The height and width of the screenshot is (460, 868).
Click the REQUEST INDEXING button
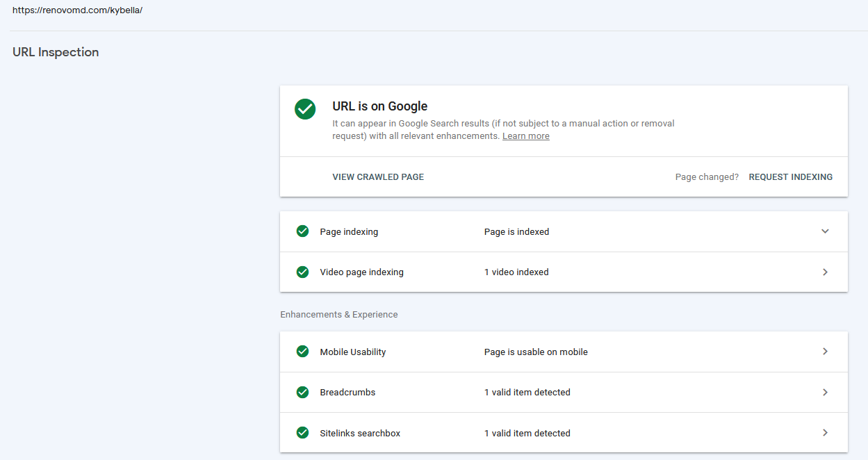coord(791,177)
